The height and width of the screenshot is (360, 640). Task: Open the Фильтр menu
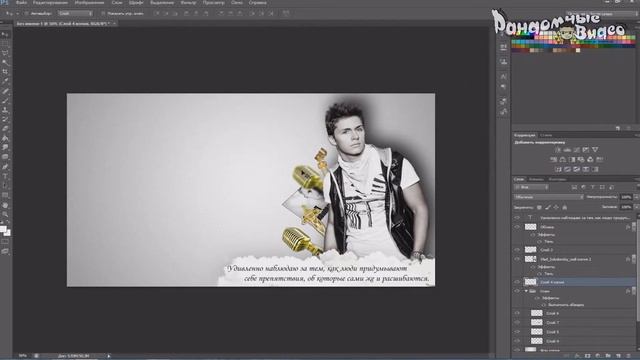click(188, 2)
